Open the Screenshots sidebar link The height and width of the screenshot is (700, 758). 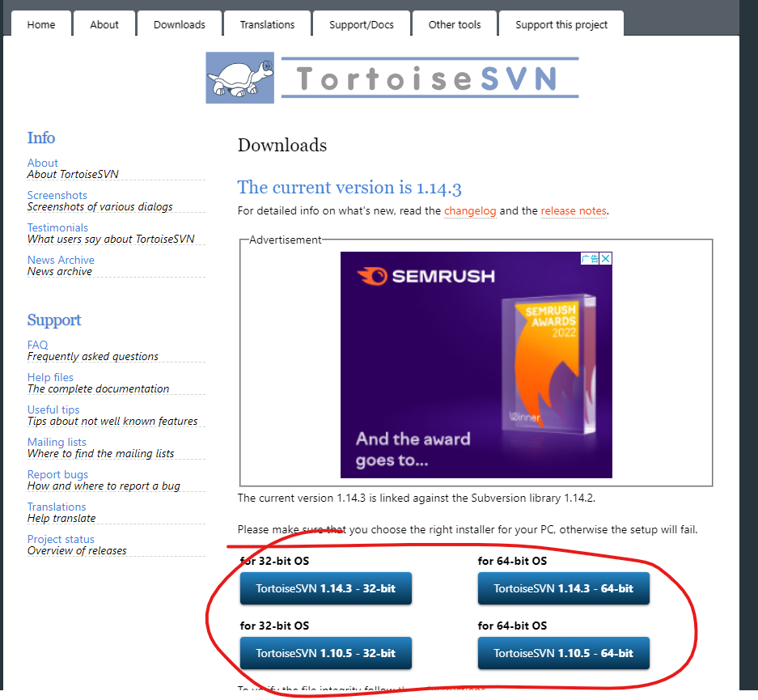[x=57, y=195]
